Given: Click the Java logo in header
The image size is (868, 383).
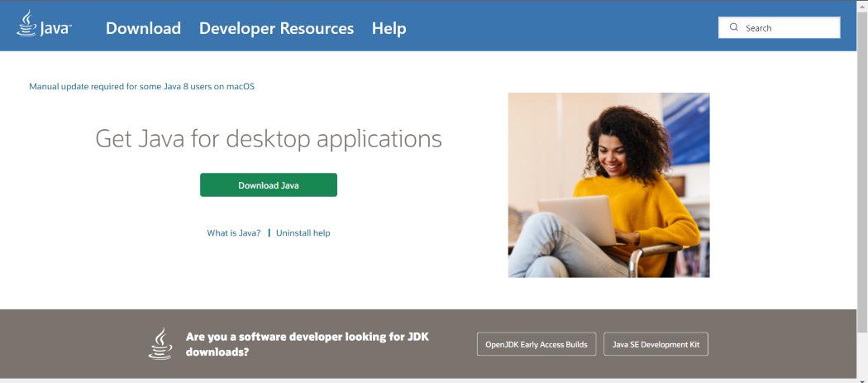Looking at the screenshot, I should pyautogui.click(x=45, y=25).
